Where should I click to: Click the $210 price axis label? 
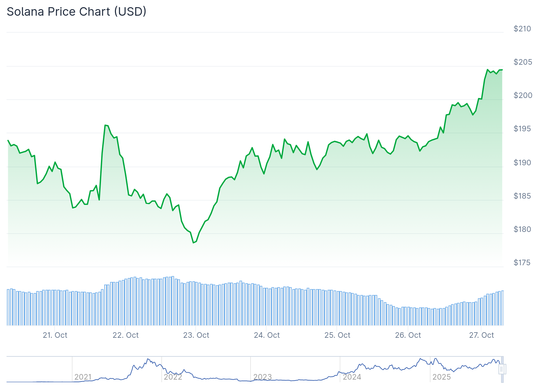tap(522, 29)
